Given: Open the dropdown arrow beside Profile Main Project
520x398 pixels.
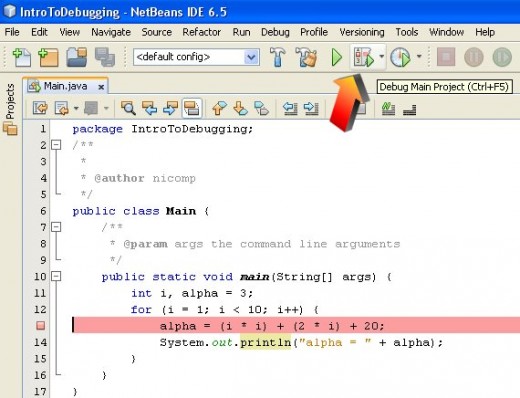Looking at the screenshot, I should (x=419, y=57).
